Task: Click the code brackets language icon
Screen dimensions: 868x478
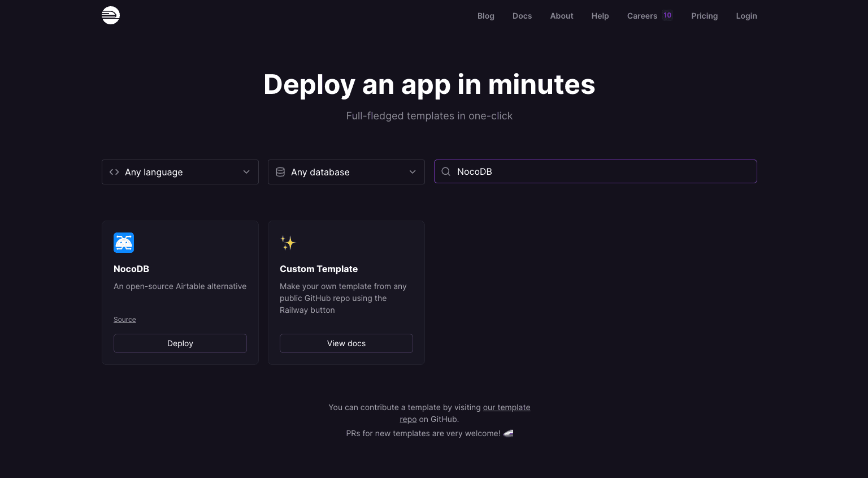Action: pyautogui.click(x=114, y=172)
